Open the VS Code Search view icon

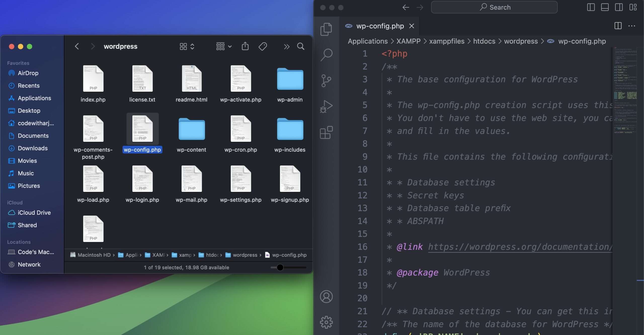(326, 55)
